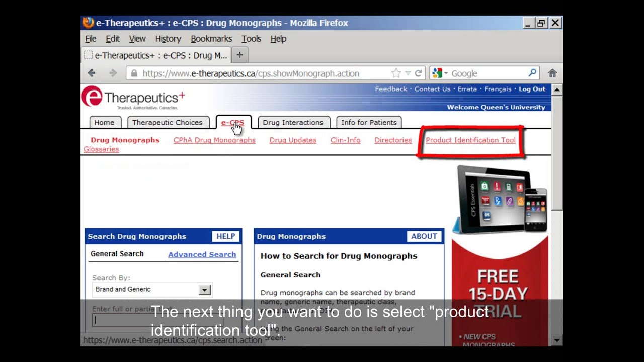Open the File menu

point(91,39)
